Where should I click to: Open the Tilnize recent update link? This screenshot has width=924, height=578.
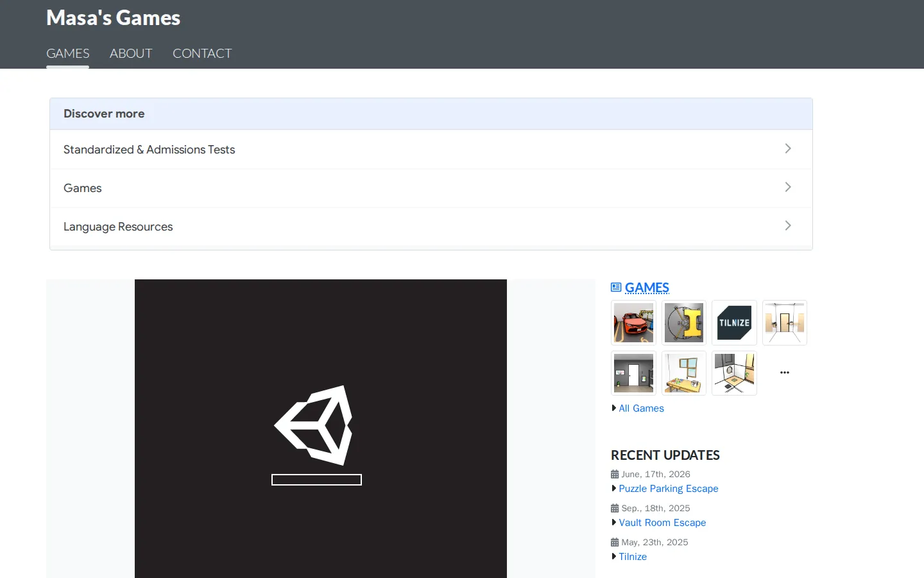(x=633, y=557)
